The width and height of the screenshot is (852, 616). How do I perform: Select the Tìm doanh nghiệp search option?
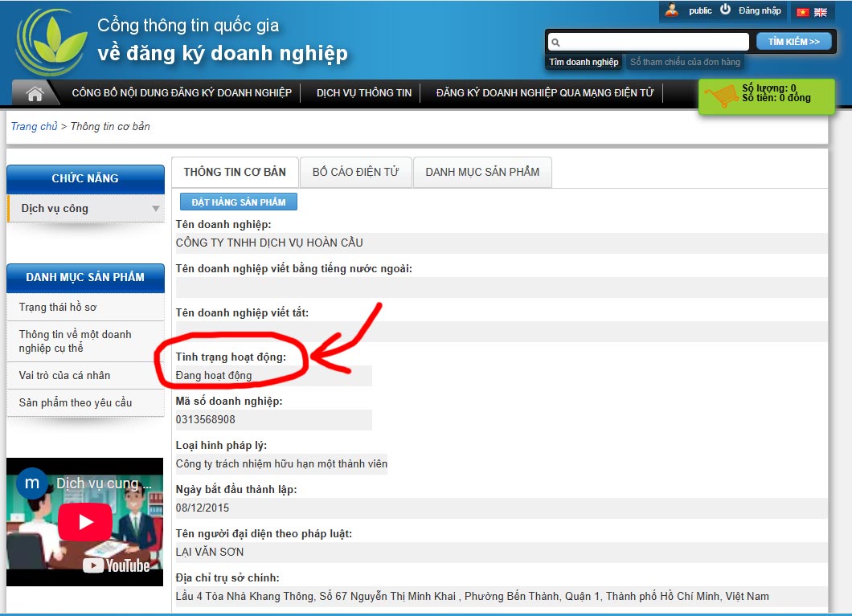tap(584, 62)
